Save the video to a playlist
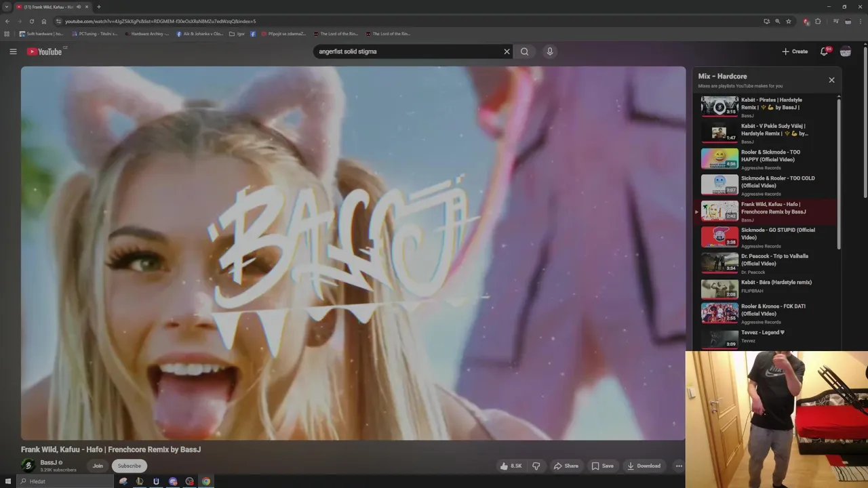 [x=603, y=466]
